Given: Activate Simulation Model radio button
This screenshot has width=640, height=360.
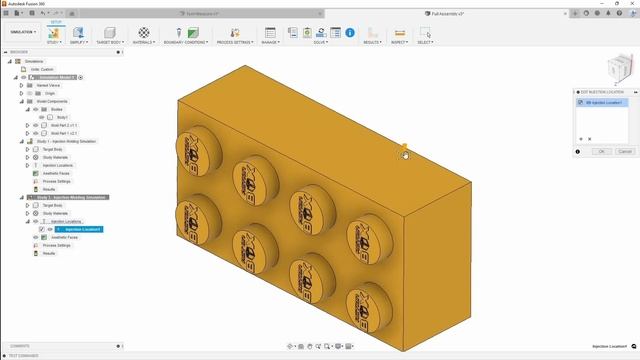Looking at the screenshot, I should (x=81, y=77).
